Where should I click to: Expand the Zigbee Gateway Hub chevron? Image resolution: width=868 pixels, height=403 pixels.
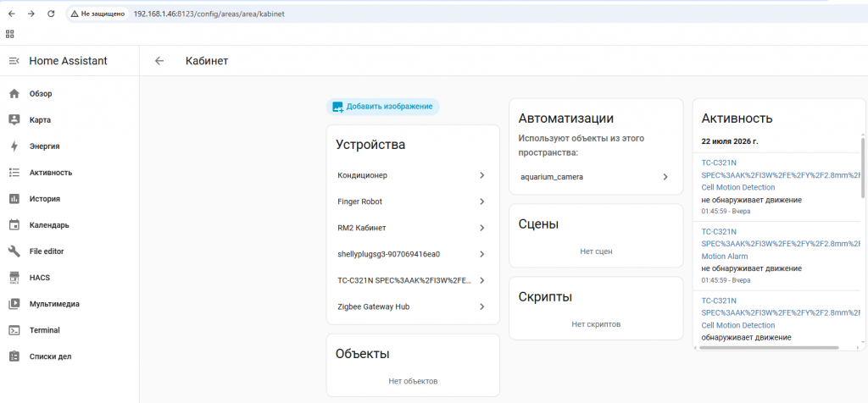481,306
